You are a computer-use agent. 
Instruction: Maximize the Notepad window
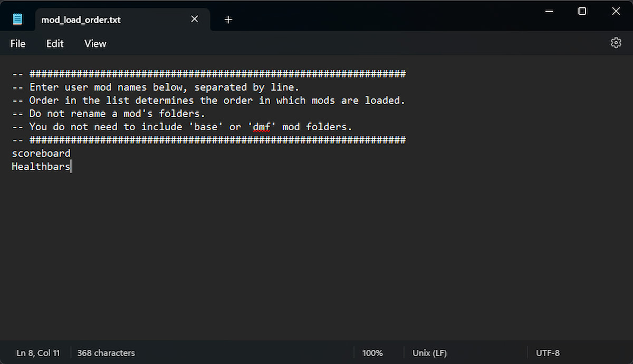582,11
